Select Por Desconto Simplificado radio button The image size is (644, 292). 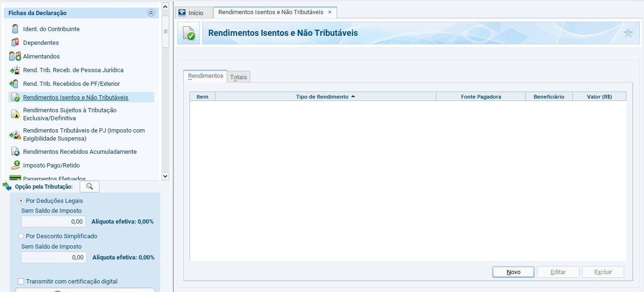coord(21,236)
